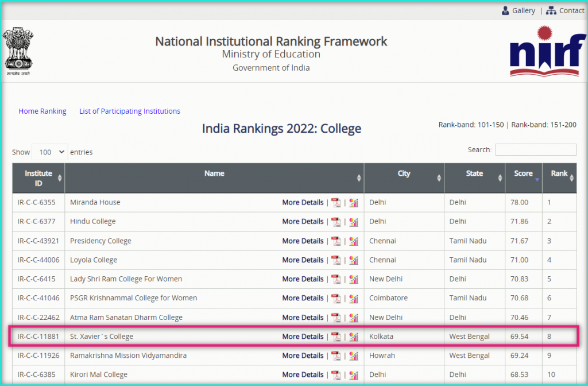The width and height of the screenshot is (588, 386).
Task: Click the NIRF logo
Action: pos(547,52)
